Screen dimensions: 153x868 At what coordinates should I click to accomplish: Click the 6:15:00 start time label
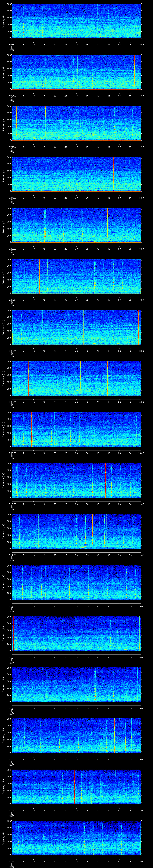[x=12, y=759]
